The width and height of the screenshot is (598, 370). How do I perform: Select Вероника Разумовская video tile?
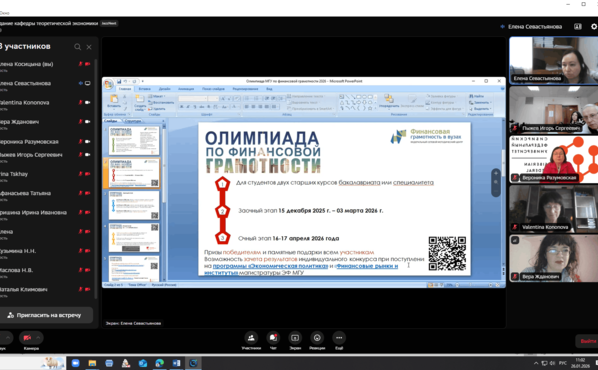click(554, 159)
